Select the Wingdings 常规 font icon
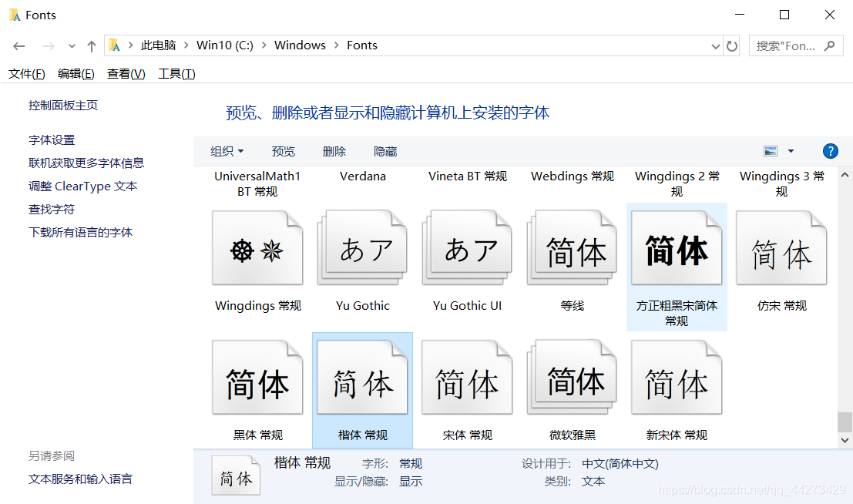The image size is (853, 504). point(257,247)
